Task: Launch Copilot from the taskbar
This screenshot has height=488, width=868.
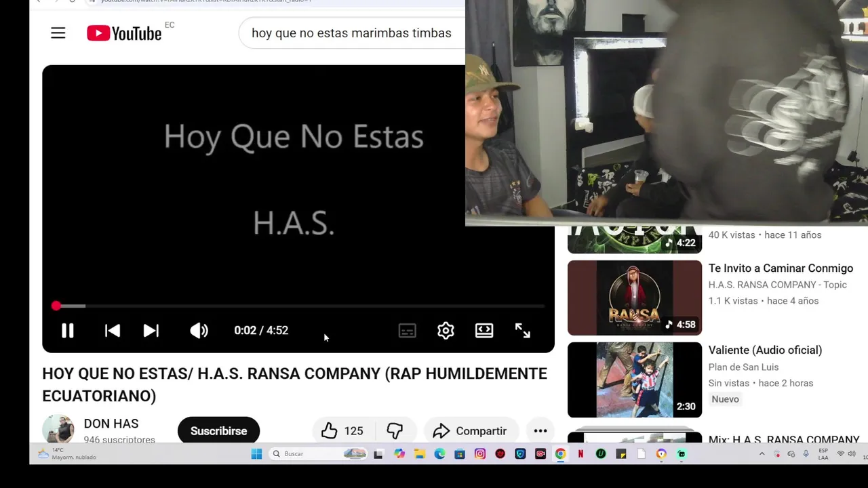Action: [399, 454]
